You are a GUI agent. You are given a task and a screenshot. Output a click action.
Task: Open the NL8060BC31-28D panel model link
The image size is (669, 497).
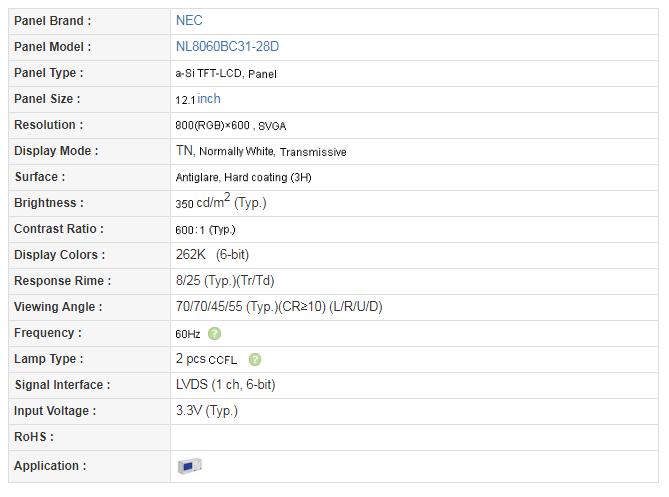click(x=227, y=47)
